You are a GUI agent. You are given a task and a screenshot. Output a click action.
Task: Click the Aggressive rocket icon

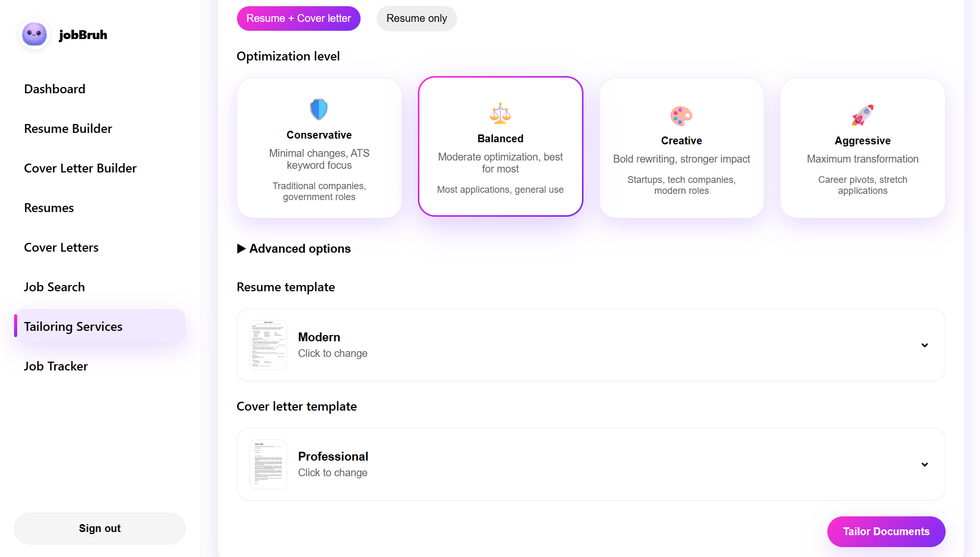coord(862,115)
